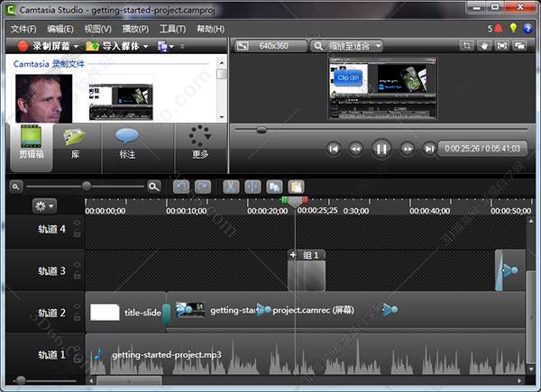Expand the Record Screen (录制屏幕) dropdown
The width and height of the screenshot is (541, 392).
tap(77, 46)
